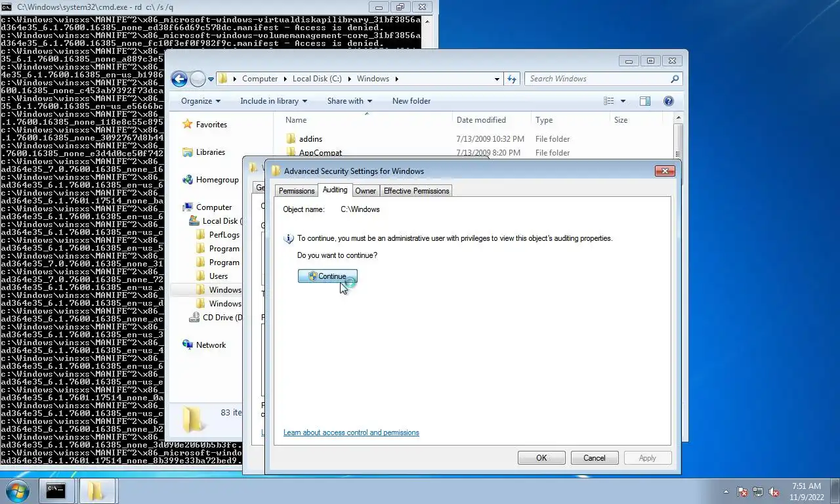840x504 pixels.
Task: Click the refresh button next to address bar
Action: [512, 79]
